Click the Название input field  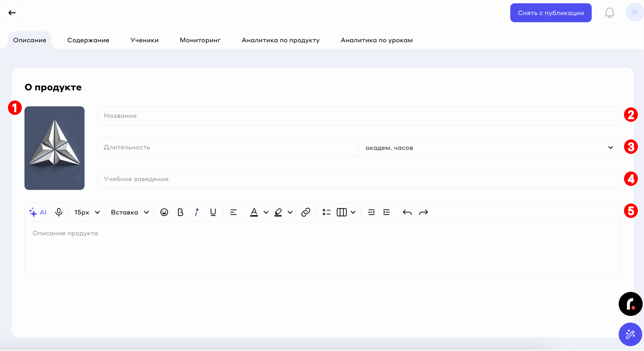coord(359,116)
